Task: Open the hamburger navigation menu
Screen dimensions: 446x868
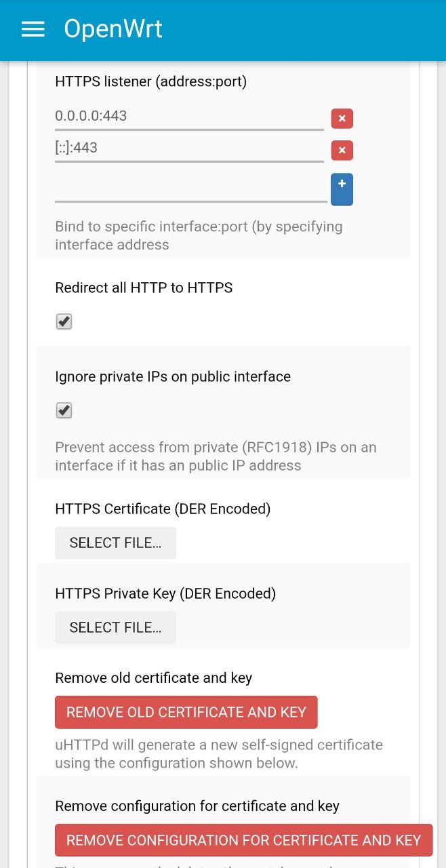Action: 33,29
